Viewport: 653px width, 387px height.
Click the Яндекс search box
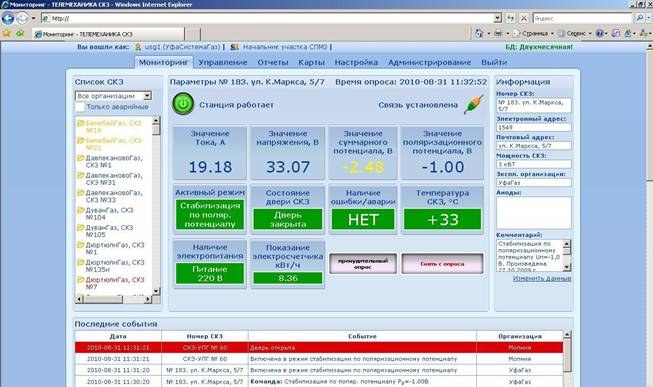[582, 18]
